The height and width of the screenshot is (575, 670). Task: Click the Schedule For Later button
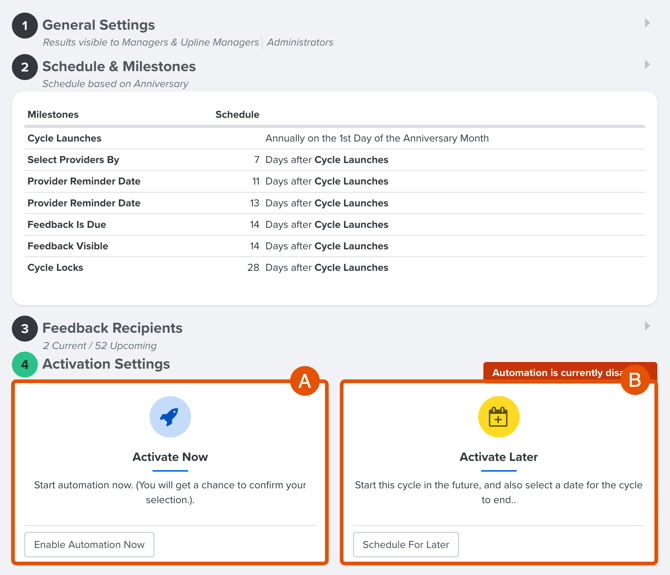pos(406,544)
